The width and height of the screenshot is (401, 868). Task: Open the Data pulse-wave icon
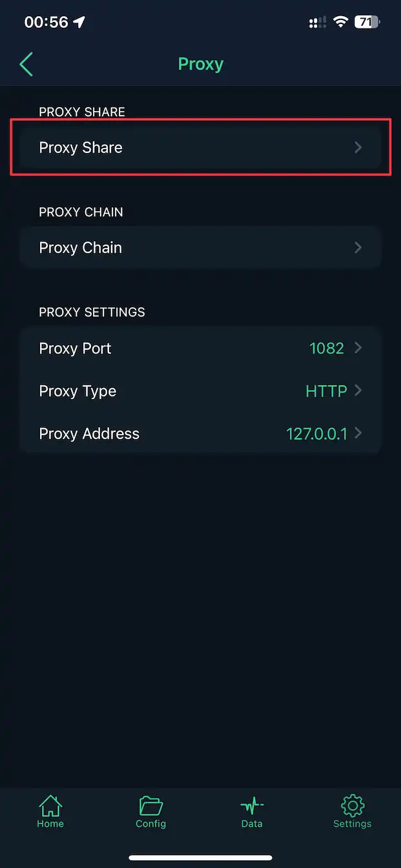pyautogui.click(x=252, y=806)
